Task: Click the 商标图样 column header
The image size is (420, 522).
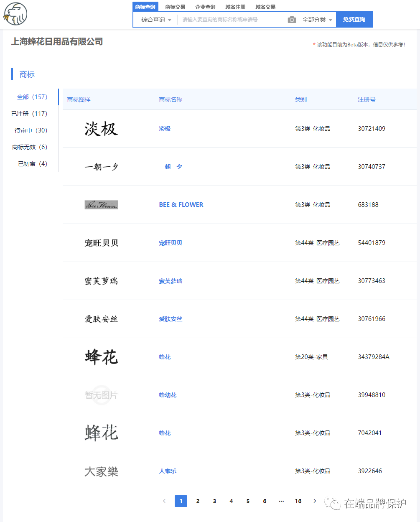Action: tap(79, 99)
